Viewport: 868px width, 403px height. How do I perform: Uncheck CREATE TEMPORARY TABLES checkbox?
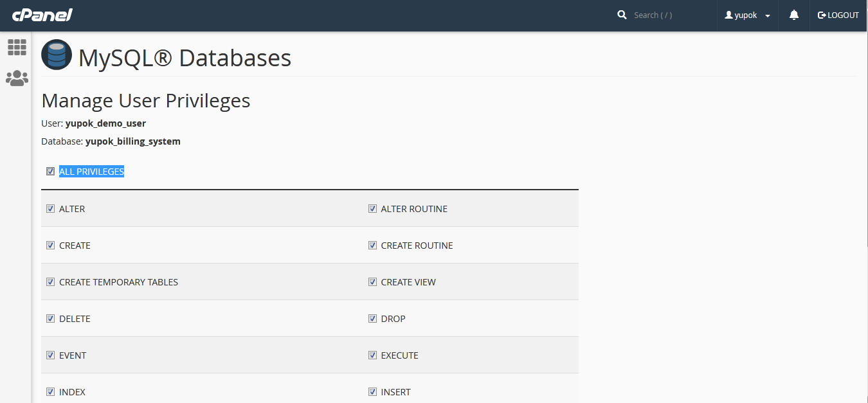point(50,282)
